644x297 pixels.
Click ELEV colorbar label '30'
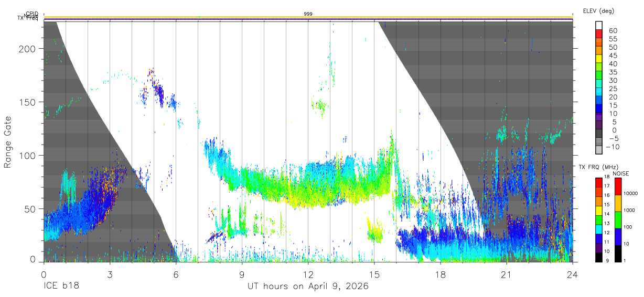(x=613, y=80)
